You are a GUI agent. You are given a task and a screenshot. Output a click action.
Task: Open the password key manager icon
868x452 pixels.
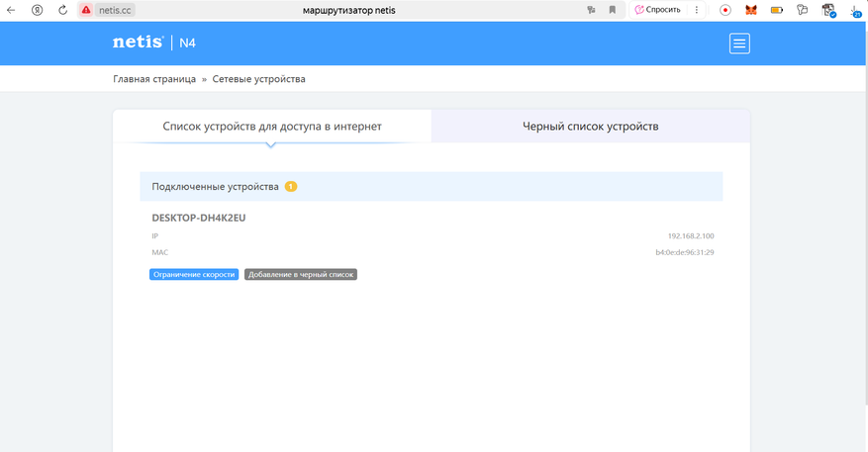coord(802,10)
